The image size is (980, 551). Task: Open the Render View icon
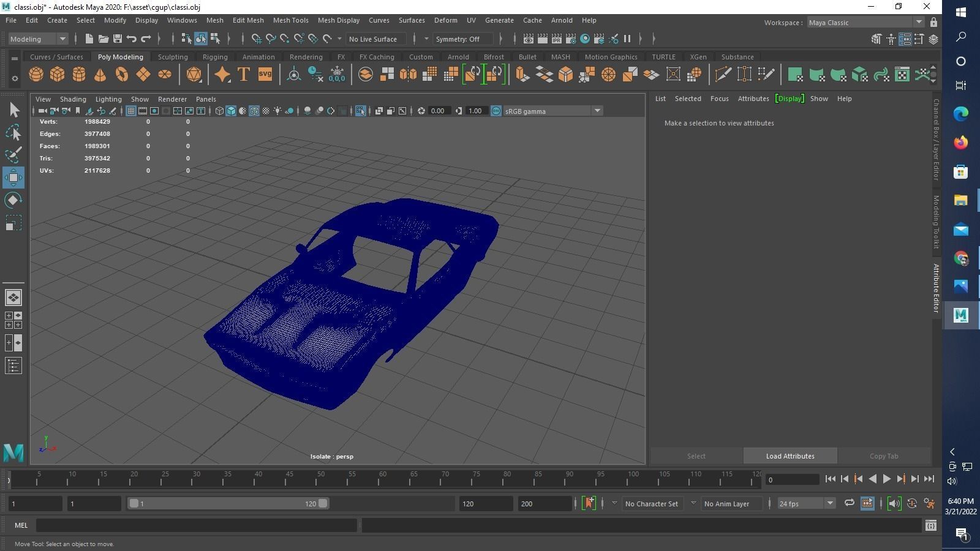tap(528, 39)
